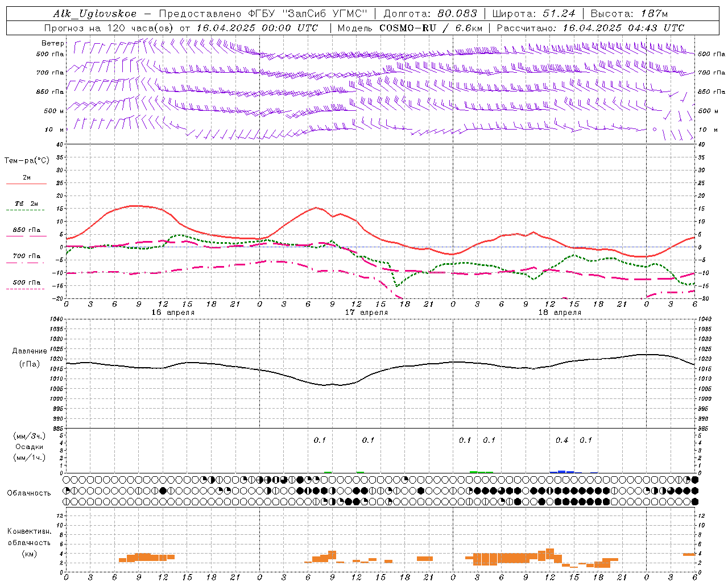Click the Модель COSMO-RU / 6.6км label
The image size is (728, 582).
point(409,28)
